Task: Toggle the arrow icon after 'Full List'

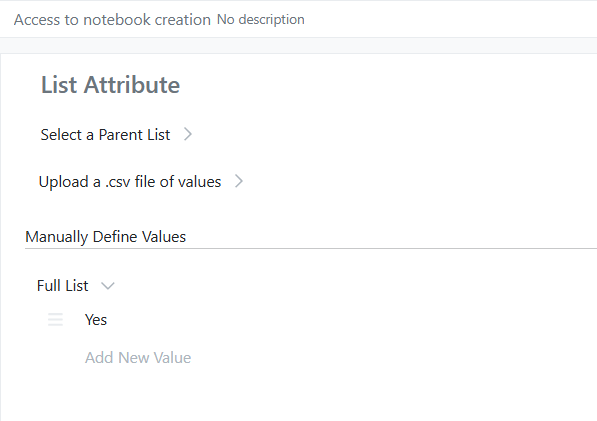Action: (108, 286)
